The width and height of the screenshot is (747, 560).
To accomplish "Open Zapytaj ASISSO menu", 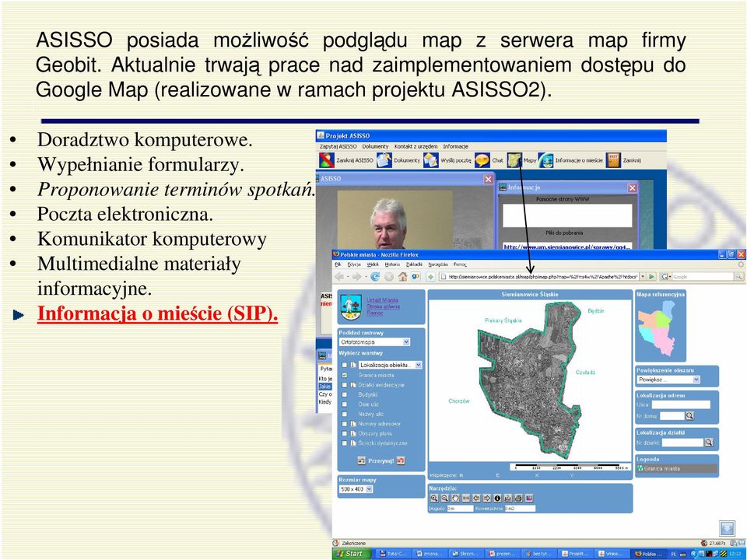I will (x=338, y=146).
